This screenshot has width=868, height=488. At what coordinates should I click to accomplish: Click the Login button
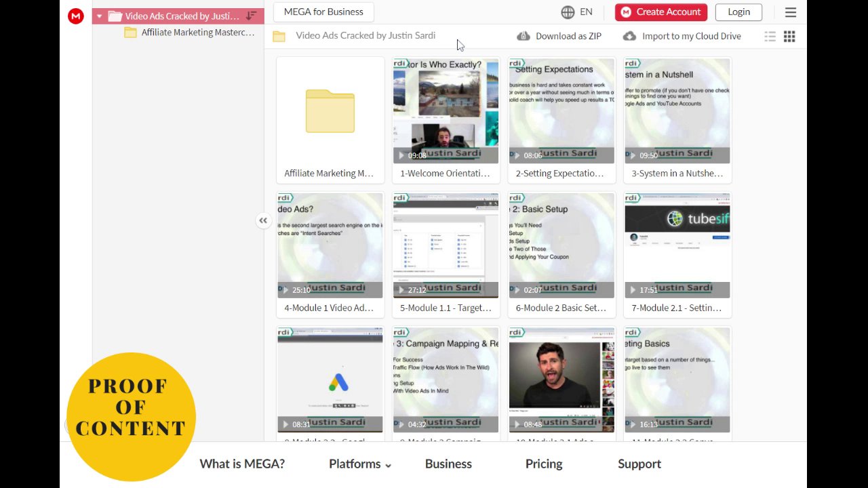tap(738, 12)
